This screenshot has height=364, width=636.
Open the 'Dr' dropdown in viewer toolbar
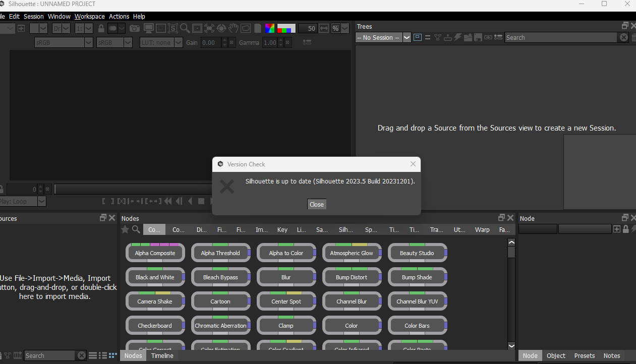coord(62,28)
